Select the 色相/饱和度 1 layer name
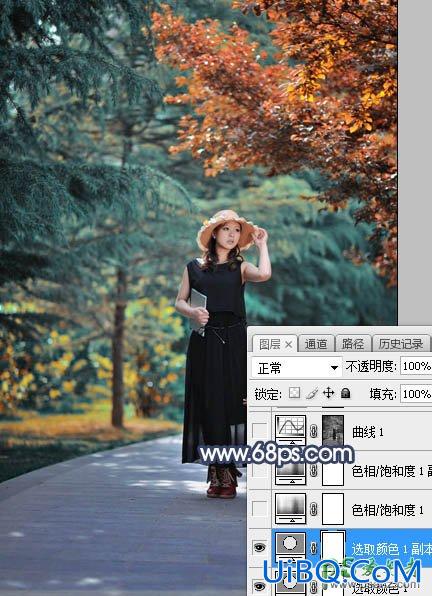This screenshot has width=432, height=596. coord(388,510)
